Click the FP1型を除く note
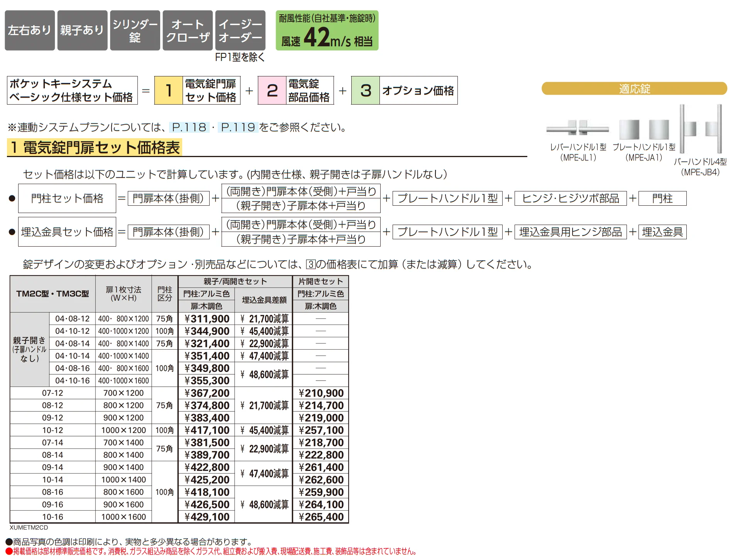This screenshot has height=560, width=735. pyautogui.click(x=240, y=57)
